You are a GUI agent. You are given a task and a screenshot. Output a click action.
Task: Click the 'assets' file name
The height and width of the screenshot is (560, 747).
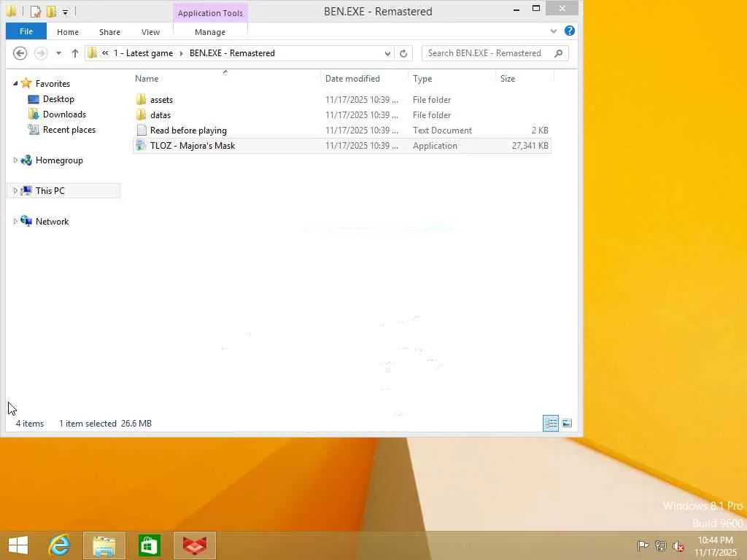(161, 99)
